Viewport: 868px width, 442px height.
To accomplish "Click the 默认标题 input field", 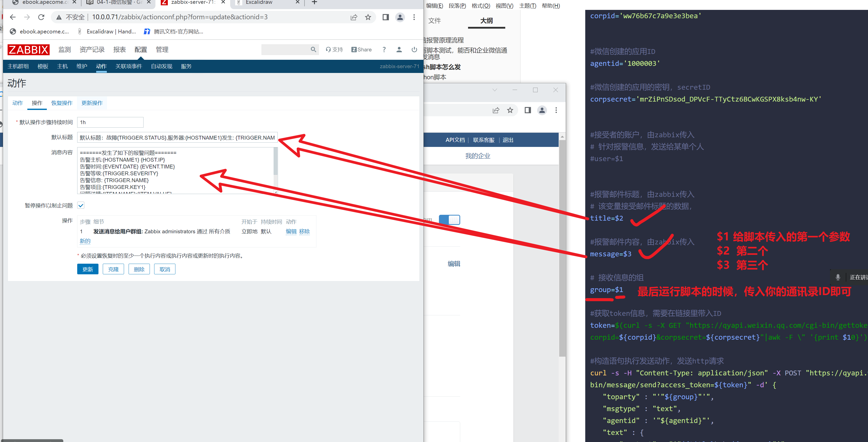I will [x=177, y=137].
